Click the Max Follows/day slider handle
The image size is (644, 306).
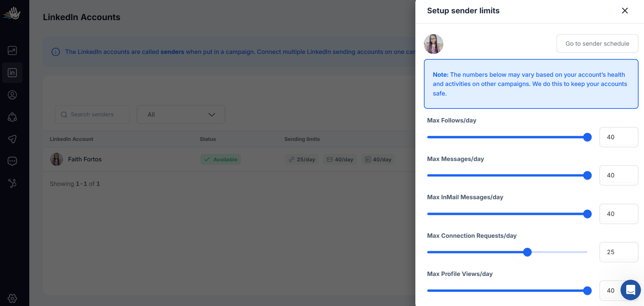(587, 137)
